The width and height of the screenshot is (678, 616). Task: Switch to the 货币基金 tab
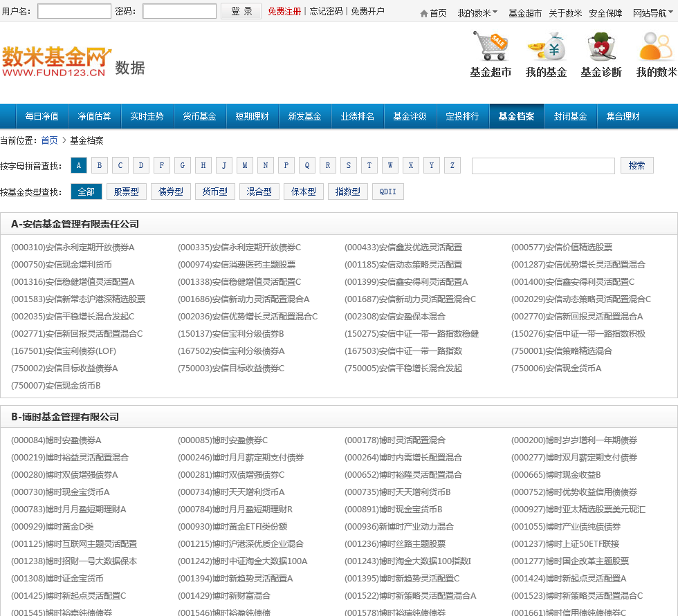click(x=199, y=116)
